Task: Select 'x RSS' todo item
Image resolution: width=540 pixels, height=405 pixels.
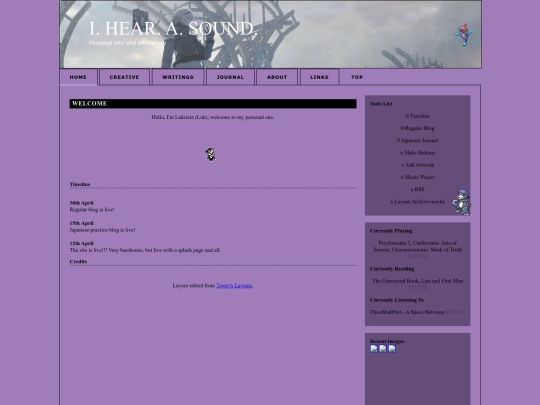Action: click(x=417, y=189)
